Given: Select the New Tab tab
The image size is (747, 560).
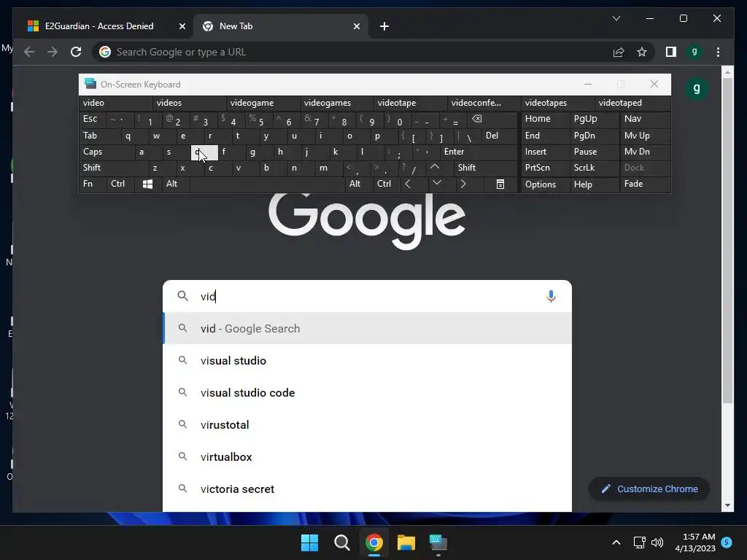Looking at the screenshot, I should [281, 26].
